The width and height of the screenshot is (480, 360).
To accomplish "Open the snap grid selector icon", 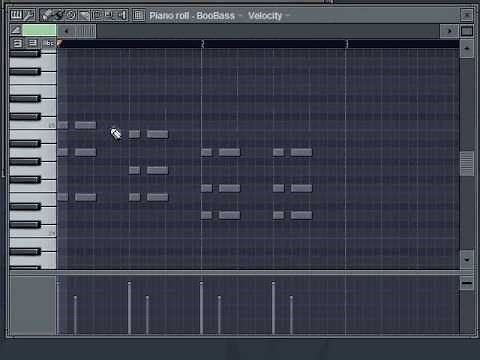I will click(x=138, y=15).
